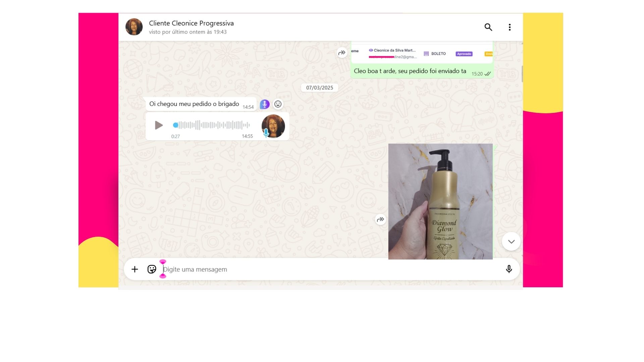Seek within the voice message waveform
Image resolution: width=644 pixels, height=362 pixels.
coord(211,125)
